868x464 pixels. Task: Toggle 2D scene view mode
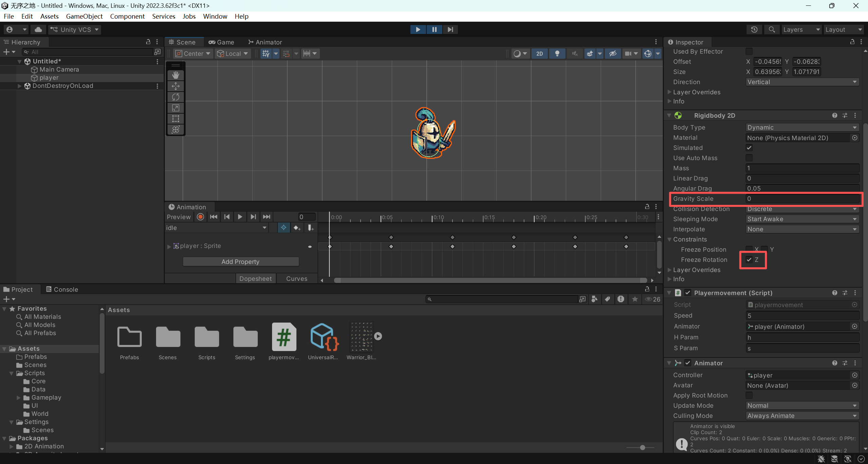click(539, 54)
